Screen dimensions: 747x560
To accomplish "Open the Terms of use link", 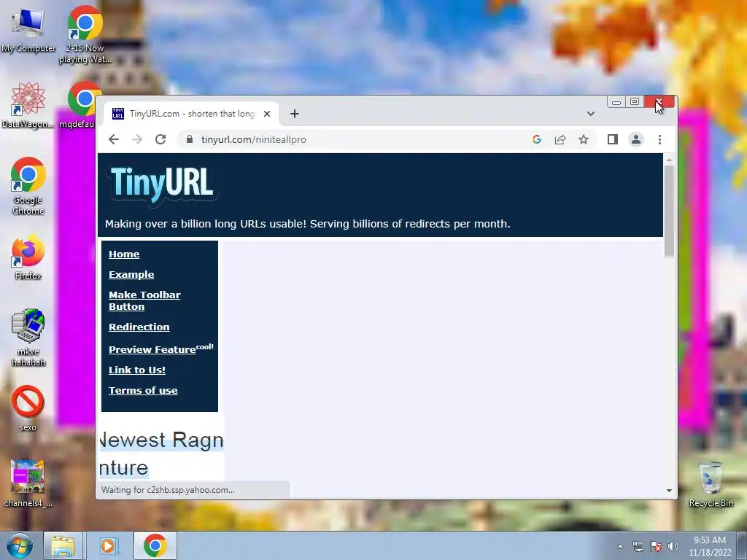I will [143, 391].
